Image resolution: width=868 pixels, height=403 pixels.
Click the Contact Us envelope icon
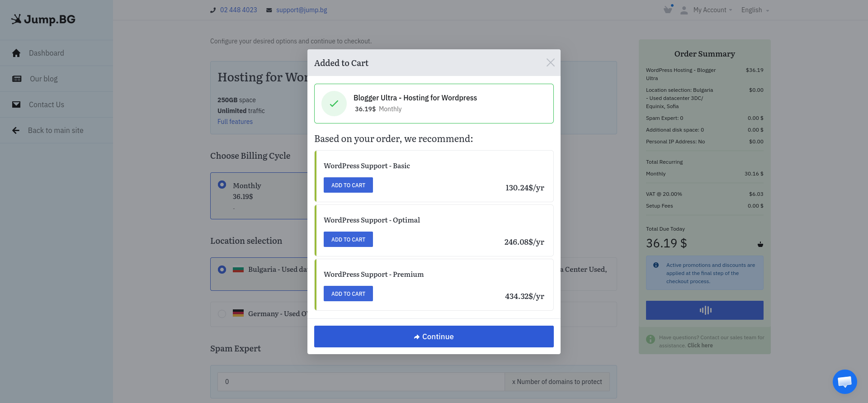(16, 104)
